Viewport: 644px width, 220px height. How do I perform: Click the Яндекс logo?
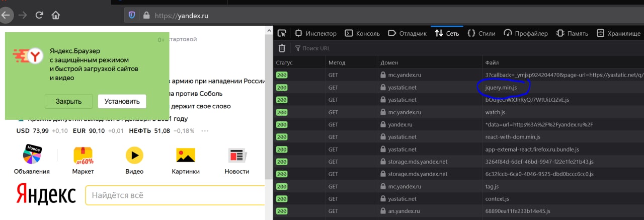coord(46,194)
